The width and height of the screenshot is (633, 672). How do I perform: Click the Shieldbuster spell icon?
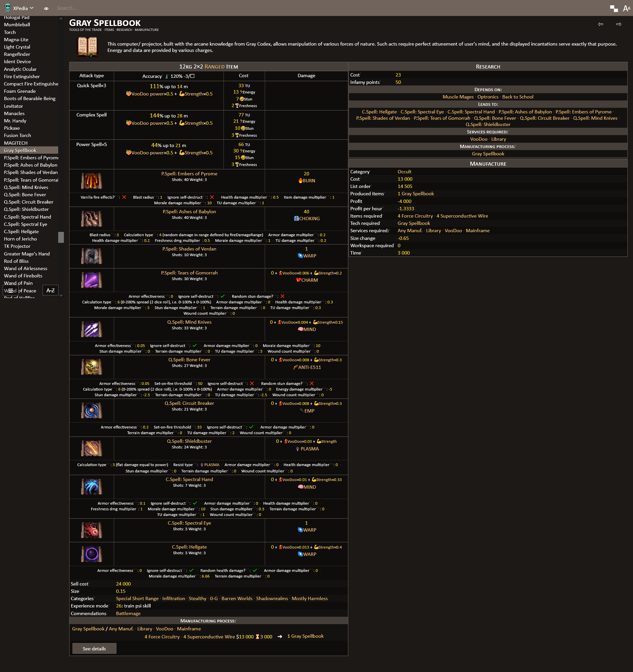pos(91,448)
